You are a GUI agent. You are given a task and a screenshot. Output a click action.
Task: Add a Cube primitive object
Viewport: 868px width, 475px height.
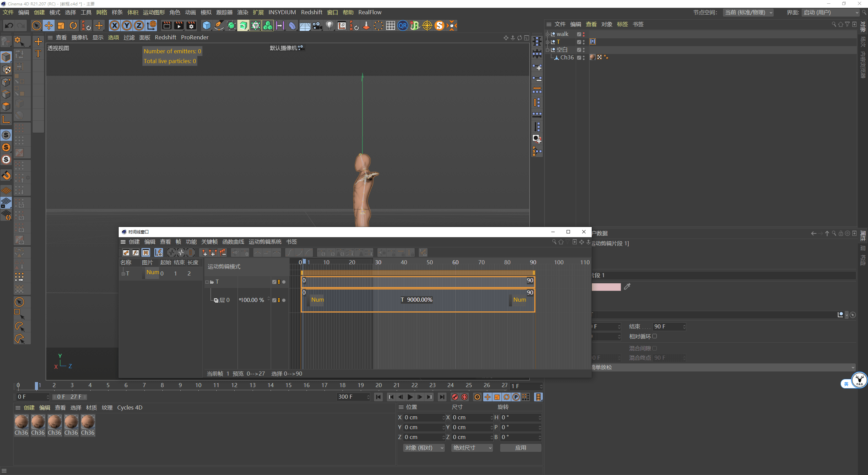(206, 25)
